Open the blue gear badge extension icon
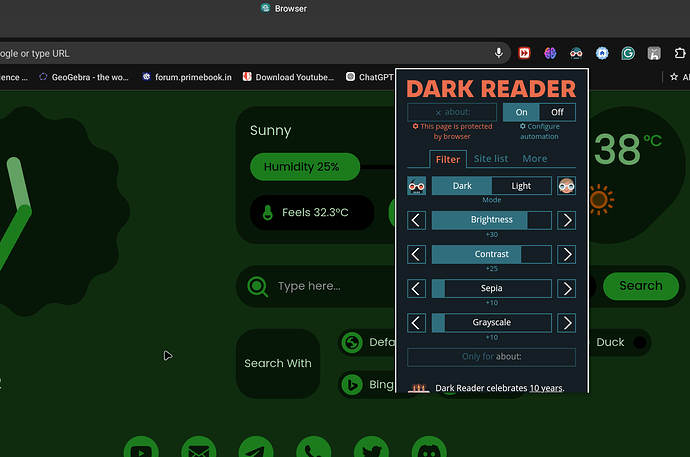The height and width of the screenshot is (457, 690). (x=602, y=53)
